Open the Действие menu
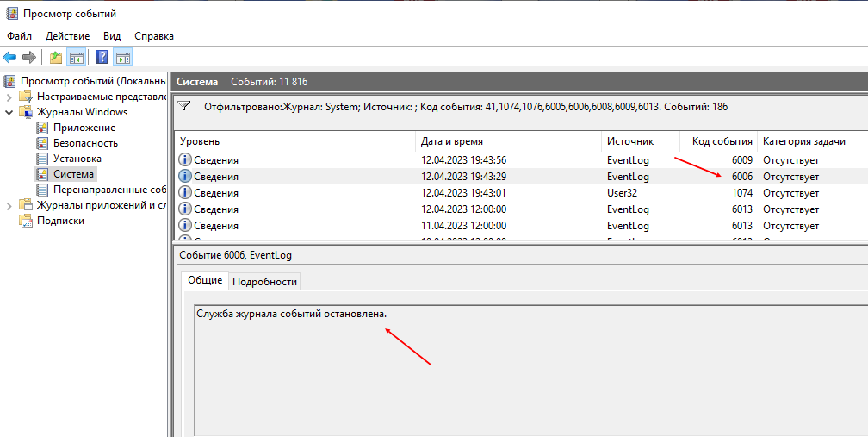 pyautogui.click(x=67, y=36)
